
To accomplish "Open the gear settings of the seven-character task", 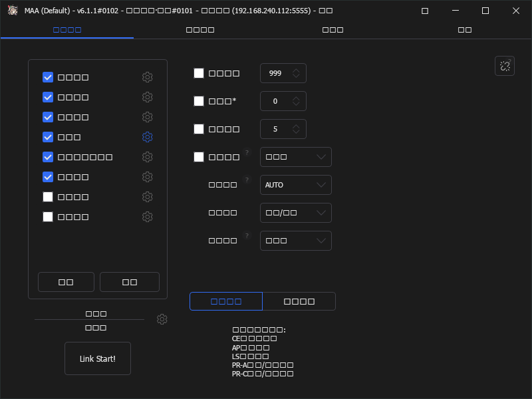I will point(147,157).
